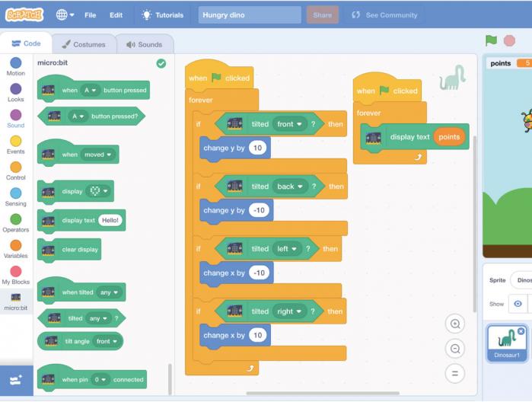
Task: Switch to the Costumes tab
Action: pyautogui.click(x=84, y=44)
